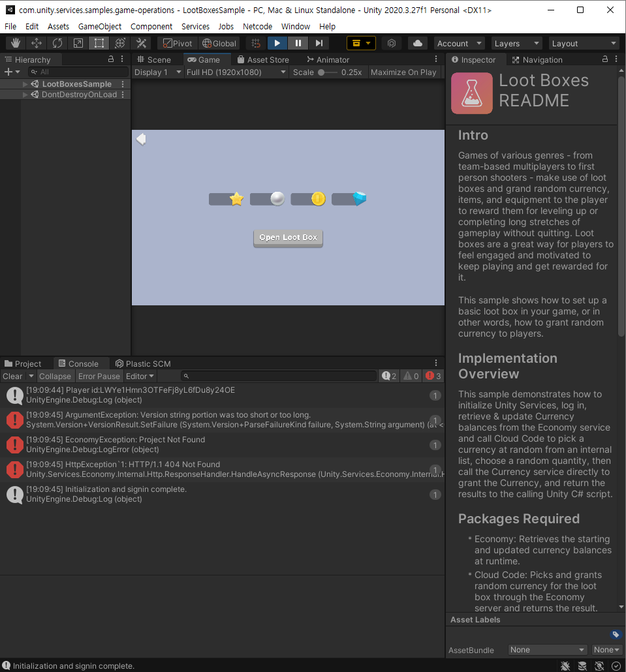Open Console Editor target dropdown
Screen dimensions: 626x672
(140, 376)
